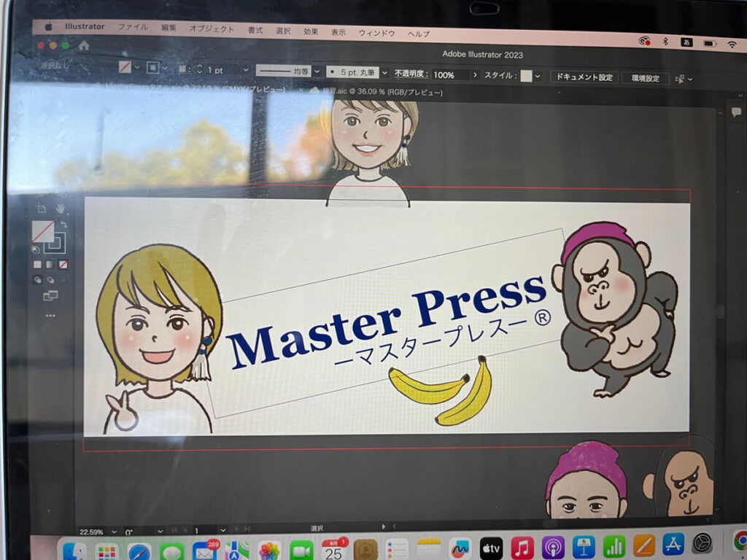Screen dimensions: 747x560
Task: Open Podcasts in the Dock
Action: coord(553,548)
